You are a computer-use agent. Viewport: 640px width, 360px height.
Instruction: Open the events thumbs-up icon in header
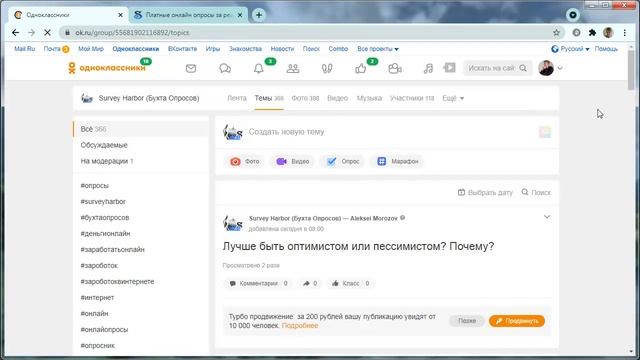coord(361,68)
